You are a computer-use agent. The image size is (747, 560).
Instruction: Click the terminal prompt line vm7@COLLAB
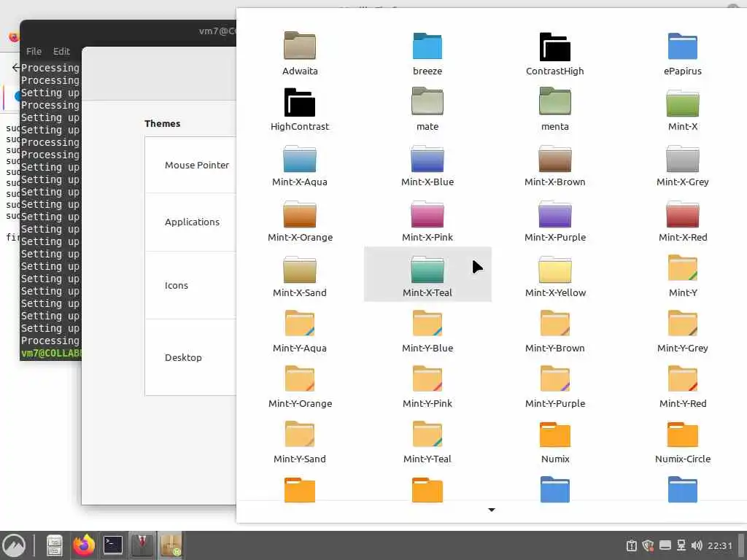pyautogui.click(x=51, y=354)
